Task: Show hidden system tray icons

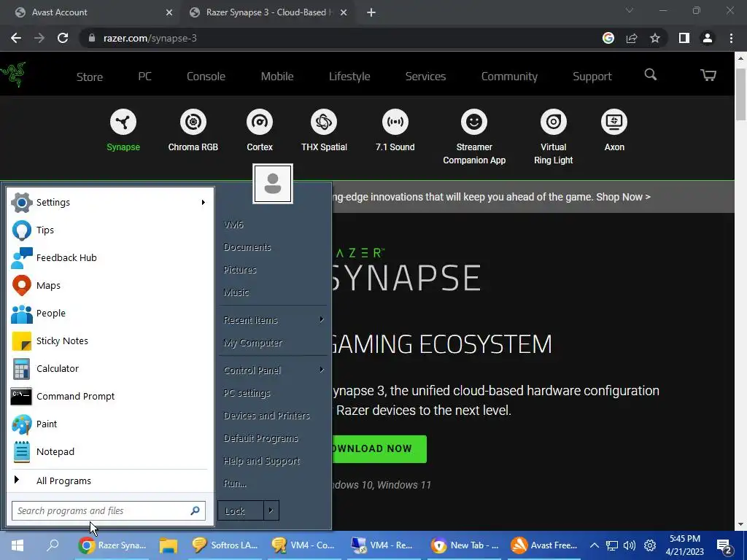Action: [594, 545]
